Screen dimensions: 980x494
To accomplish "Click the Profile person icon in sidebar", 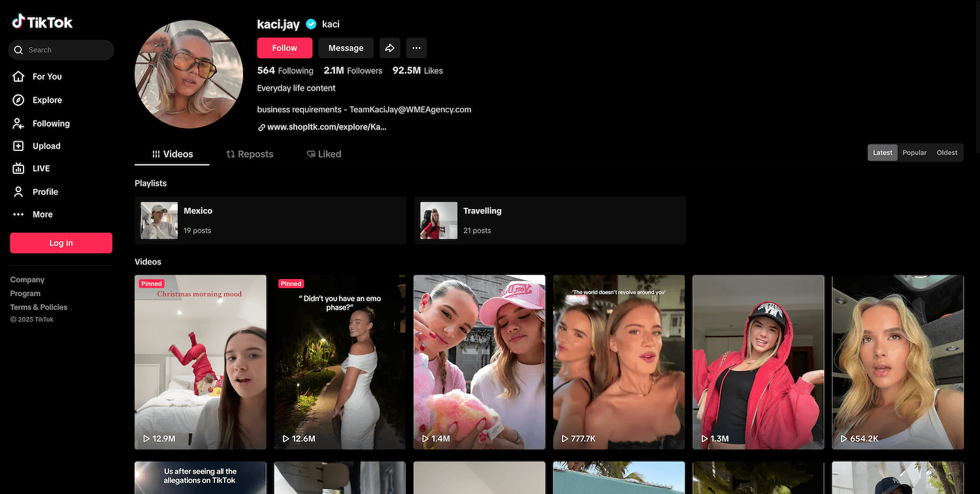I will pos(18,191).
